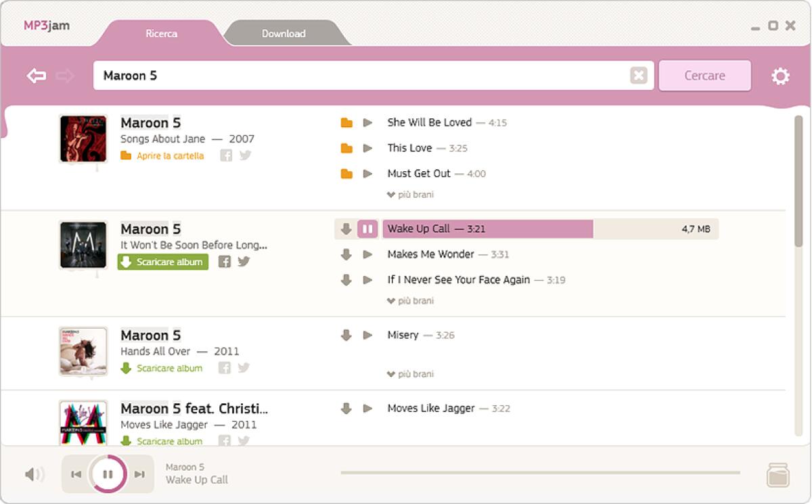
Task: Expand più brani under Hands All Over
Action: click(410, 373)
